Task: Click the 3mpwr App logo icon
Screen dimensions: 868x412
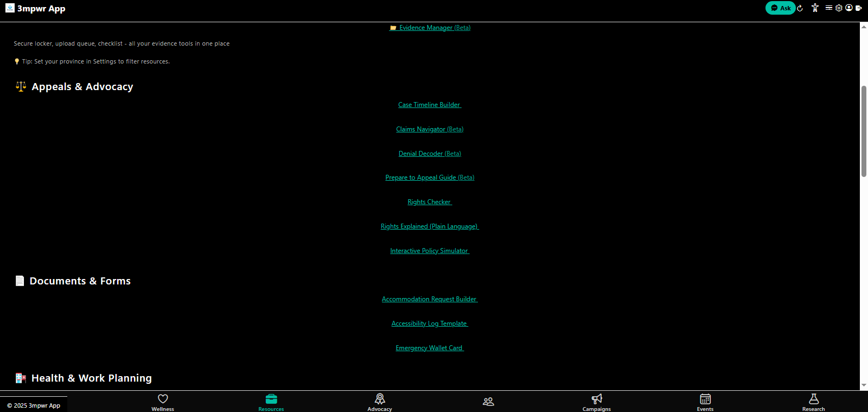Action: [x=10, y=8]
